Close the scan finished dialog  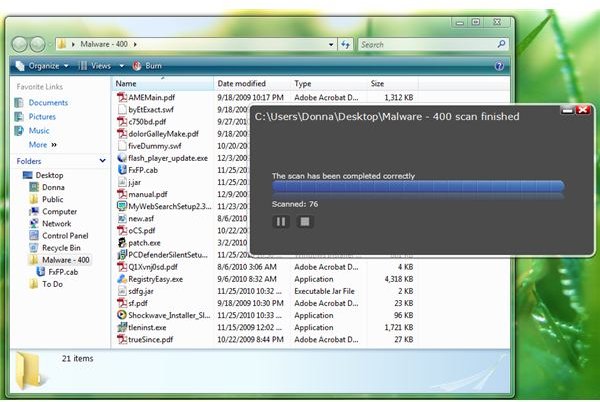(582, 111)
